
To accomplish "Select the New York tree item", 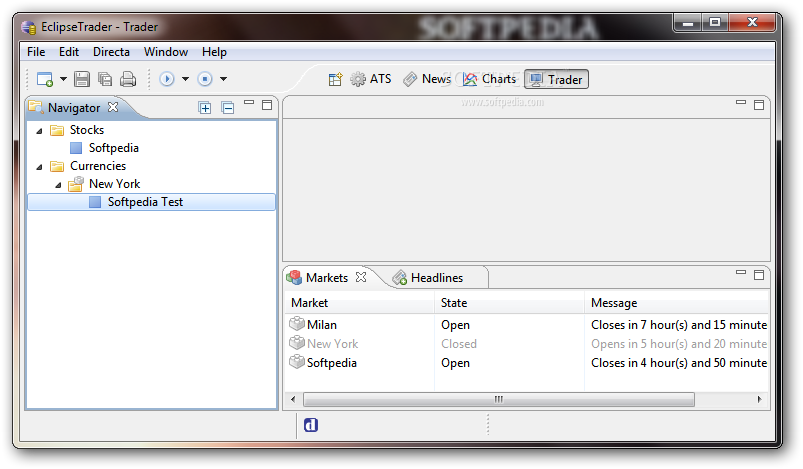I will (x=114, y=184).
